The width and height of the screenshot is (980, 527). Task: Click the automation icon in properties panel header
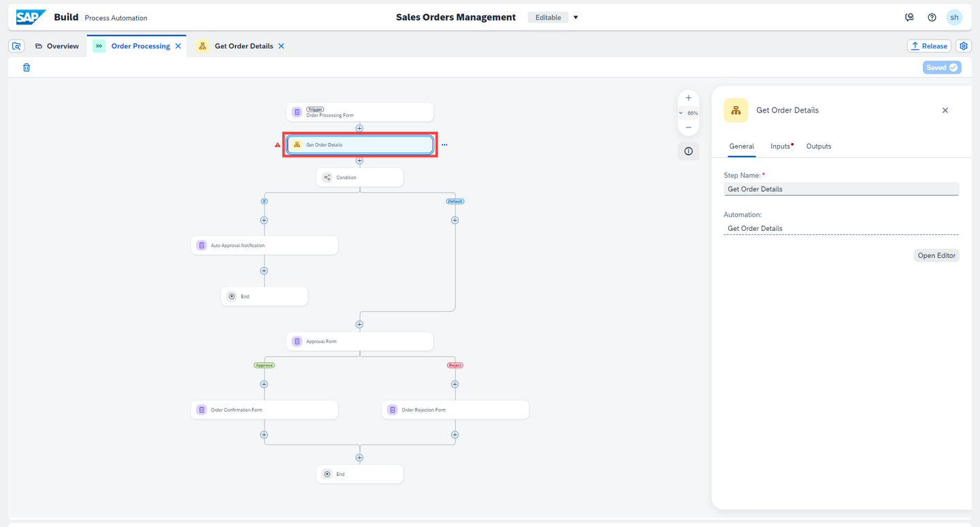[736, 110]
